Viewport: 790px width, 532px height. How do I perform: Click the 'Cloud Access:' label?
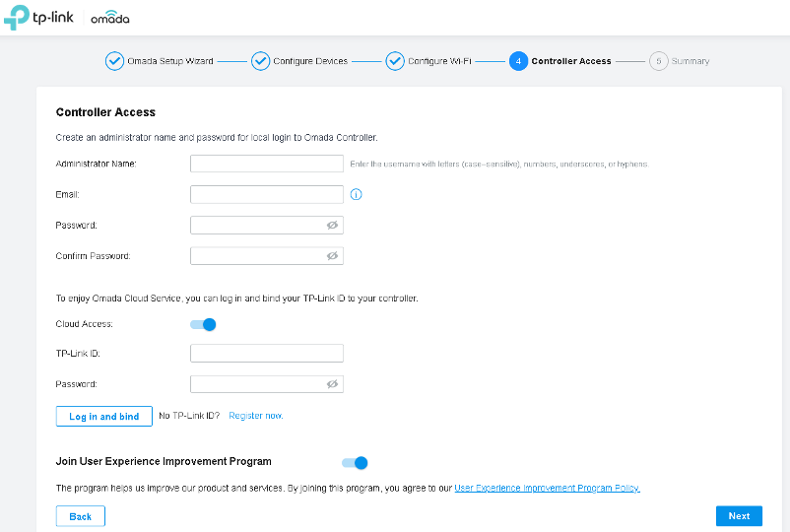(84, 324)
